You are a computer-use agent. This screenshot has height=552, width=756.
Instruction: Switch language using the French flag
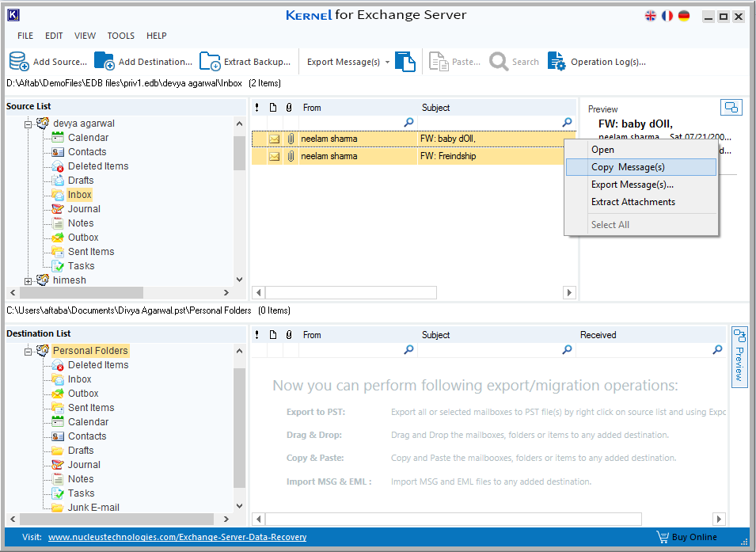(667, 16)
